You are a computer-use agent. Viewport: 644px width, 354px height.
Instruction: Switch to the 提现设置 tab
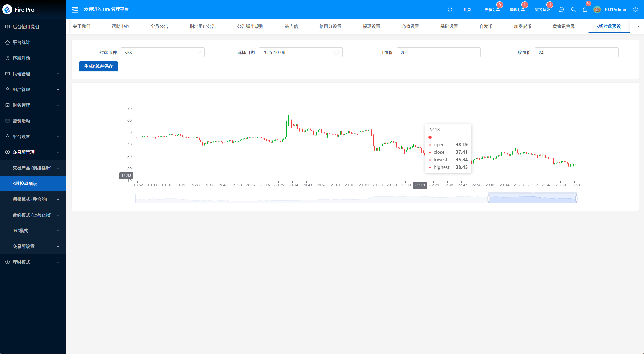point(371,26)
